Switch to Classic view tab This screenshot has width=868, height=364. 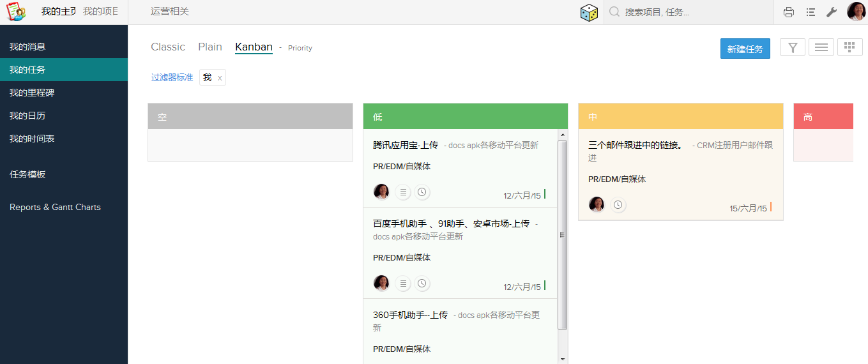[168, 47]
